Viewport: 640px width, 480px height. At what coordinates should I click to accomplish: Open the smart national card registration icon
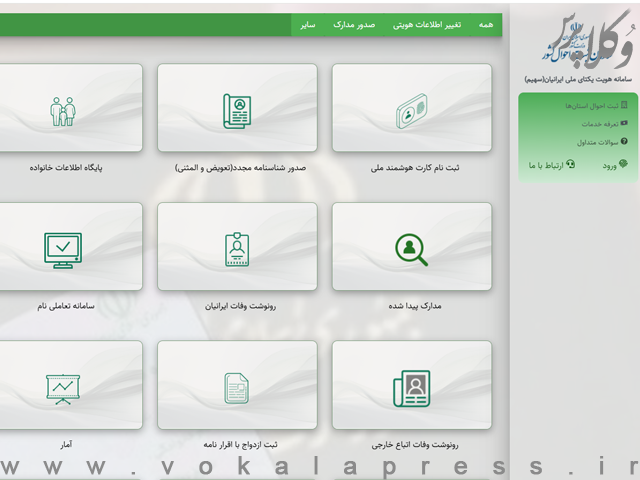click(x=411, y=110)
